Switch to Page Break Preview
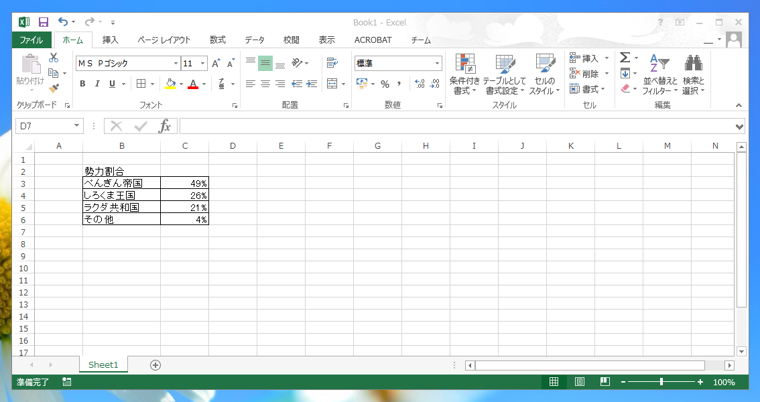The width and height of the screenshot is (760, 402). 604,382
